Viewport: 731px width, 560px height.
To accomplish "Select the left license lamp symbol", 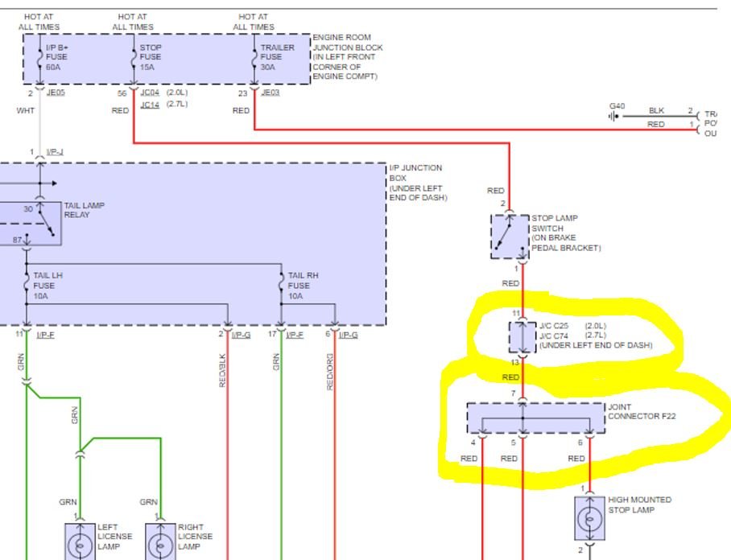I will pyautogui.click(x=80, y=541).
